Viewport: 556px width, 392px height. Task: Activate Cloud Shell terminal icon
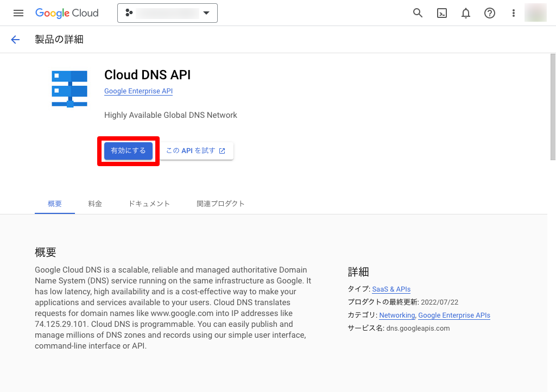[442, 13]
